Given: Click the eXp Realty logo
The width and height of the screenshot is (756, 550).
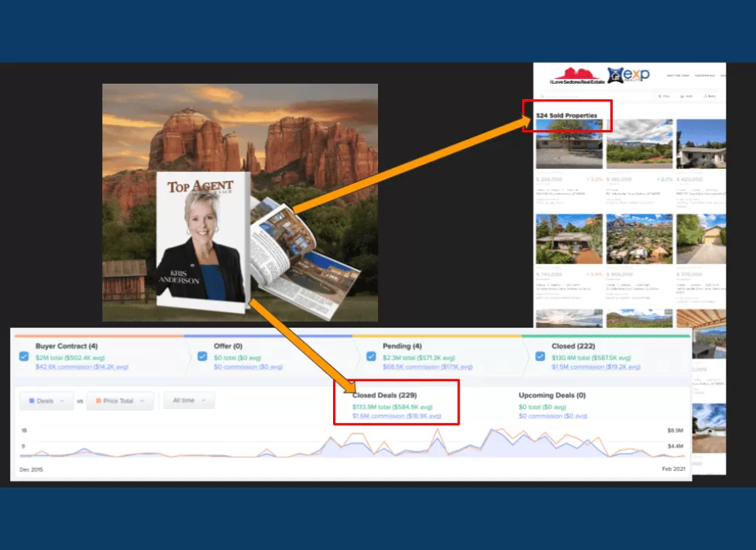Looking at the screenshot, I should (x=627, y=75).
